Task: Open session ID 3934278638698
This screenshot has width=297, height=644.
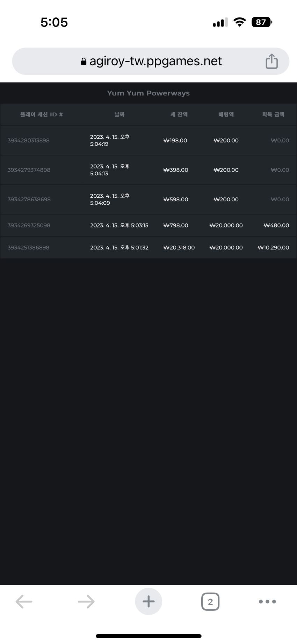Action: (29, 199)
